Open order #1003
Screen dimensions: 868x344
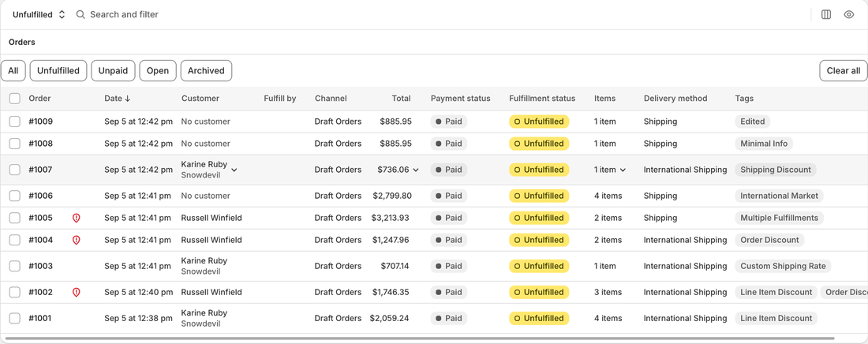(x=41, y=266)
